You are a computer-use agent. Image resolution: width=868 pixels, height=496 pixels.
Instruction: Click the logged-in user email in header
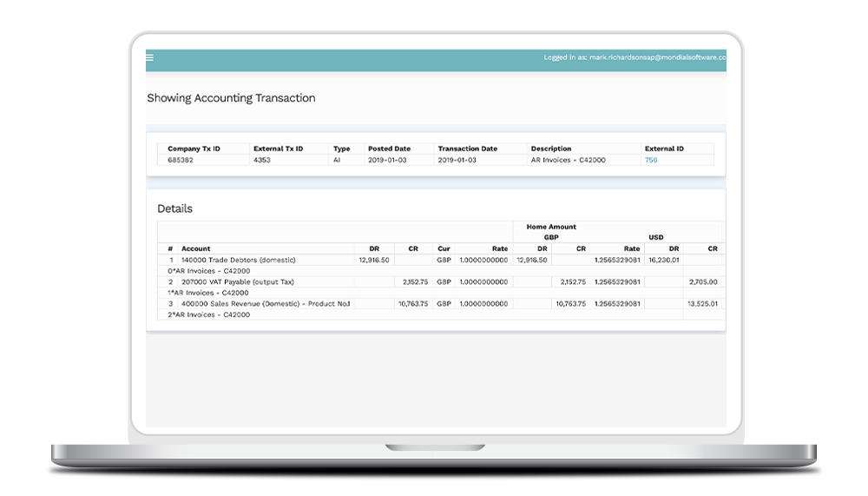pyautogui.click(x=656, y=58)
